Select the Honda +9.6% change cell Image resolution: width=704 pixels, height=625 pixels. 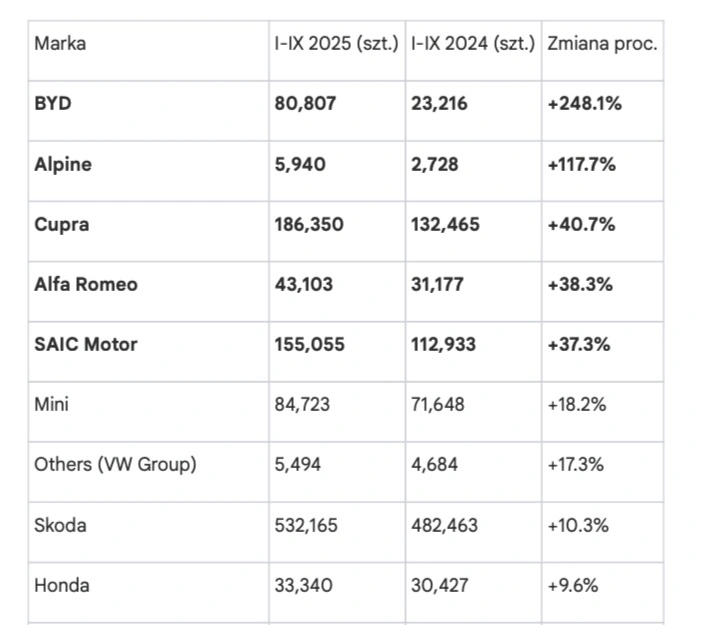coord(573,584)
